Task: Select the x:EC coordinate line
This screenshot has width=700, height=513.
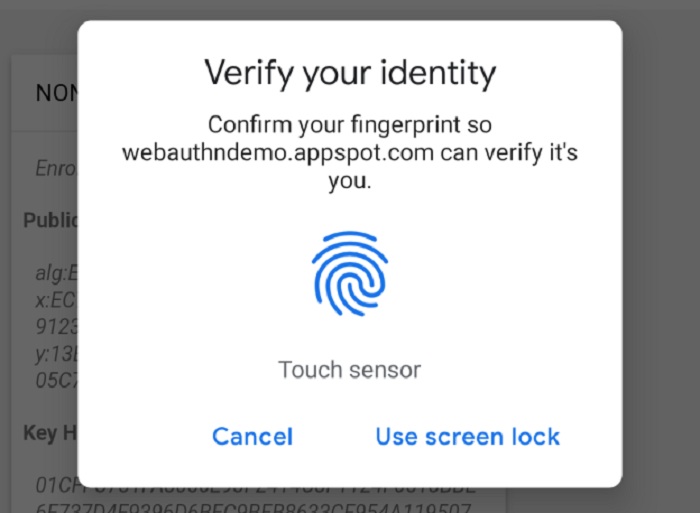Action: click(56, 300)
